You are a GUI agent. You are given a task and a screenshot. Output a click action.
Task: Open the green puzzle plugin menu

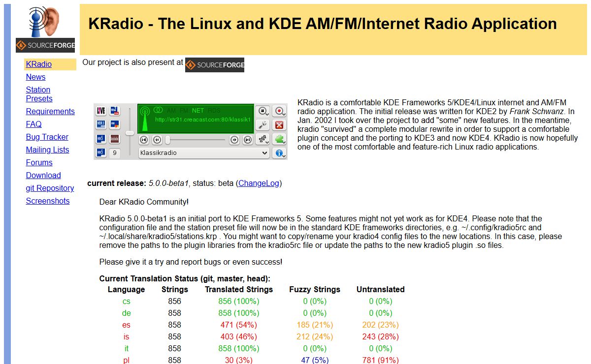pos(280,139)
